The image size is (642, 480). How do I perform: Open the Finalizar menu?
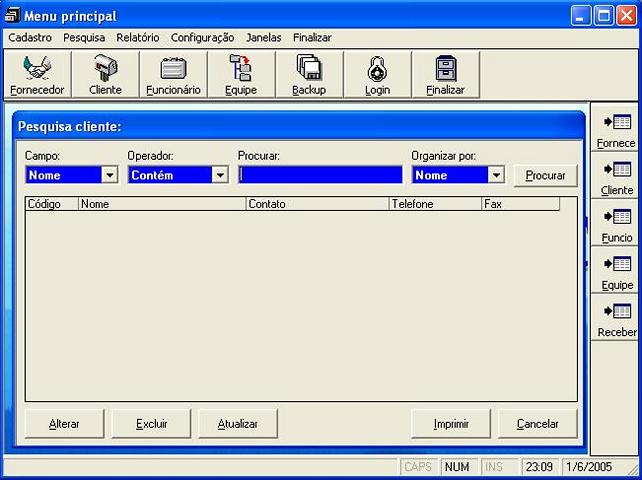pyautogui.click(x=312, y=38)
